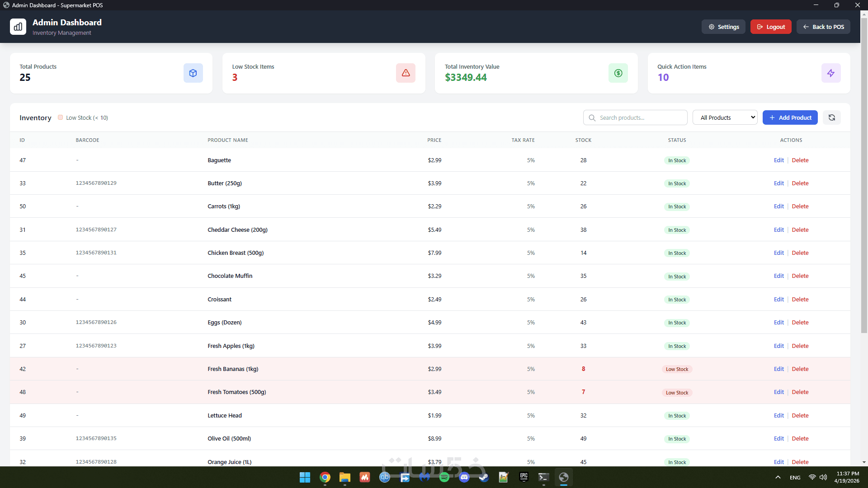
Task: Open the ENG language selector
Action: [x=795, y=478]
